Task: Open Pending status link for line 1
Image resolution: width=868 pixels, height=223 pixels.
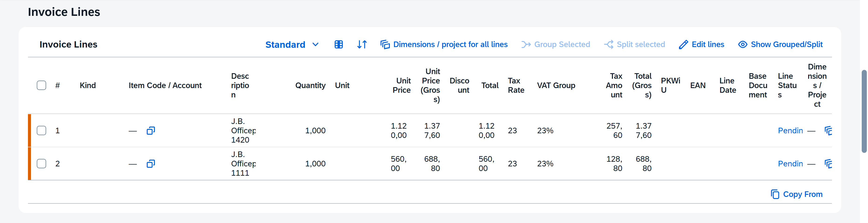Action: 790,130
